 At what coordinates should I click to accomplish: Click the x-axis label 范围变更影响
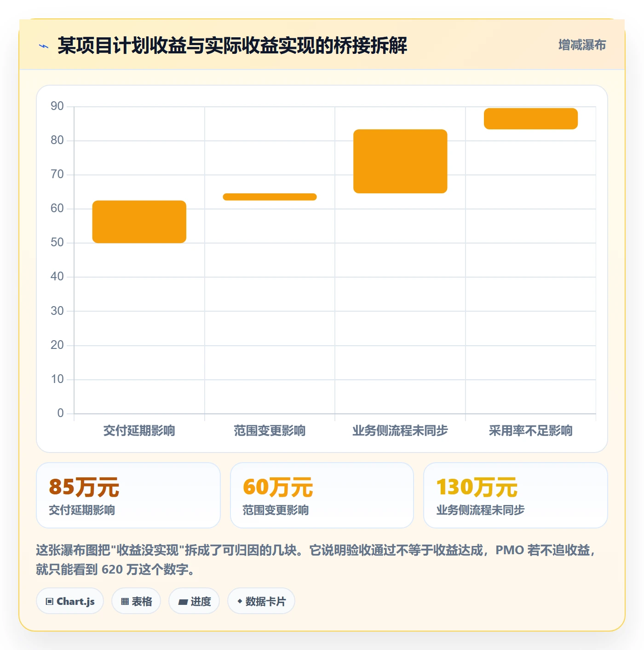pyautogui.click(x=270, y=431)
